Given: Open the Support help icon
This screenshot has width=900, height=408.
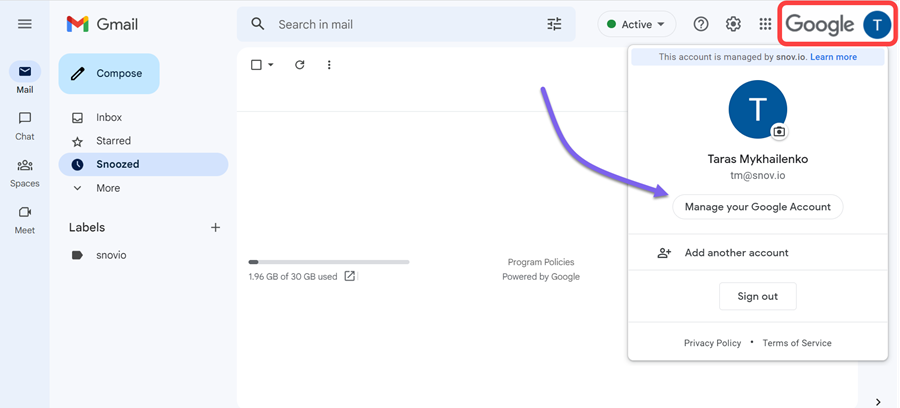Looking at the screenshot, I should 701,24.
